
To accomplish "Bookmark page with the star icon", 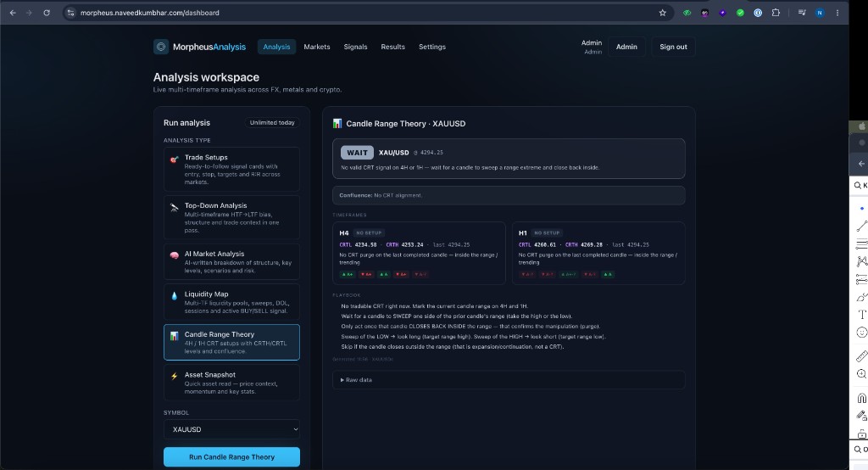I will tap(662, 13).
